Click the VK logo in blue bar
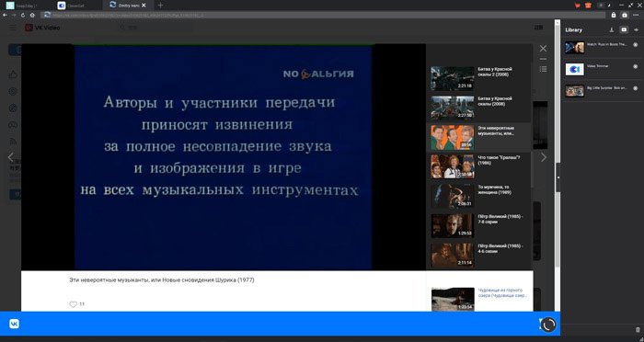This screenshot has height=342, width=644. (x=14, y=324)
